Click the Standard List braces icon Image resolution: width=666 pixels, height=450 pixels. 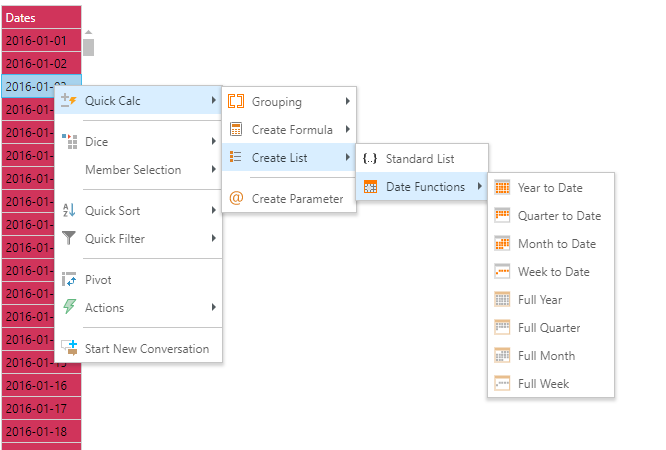tap(370, 158)
